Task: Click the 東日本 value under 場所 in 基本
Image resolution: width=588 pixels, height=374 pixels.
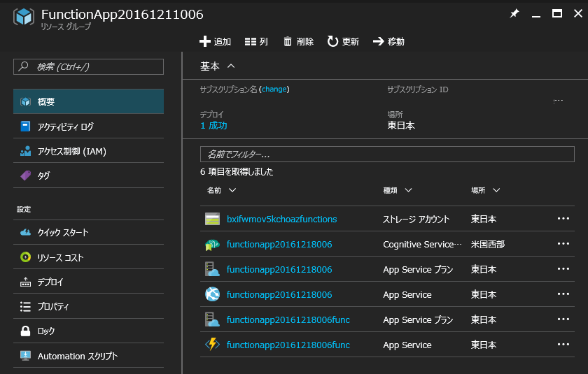Action: [x=401, y=125]
